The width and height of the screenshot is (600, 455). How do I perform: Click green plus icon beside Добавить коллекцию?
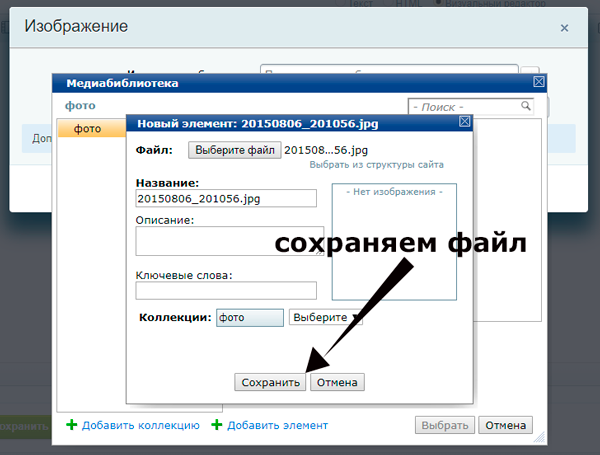point(72,424)
